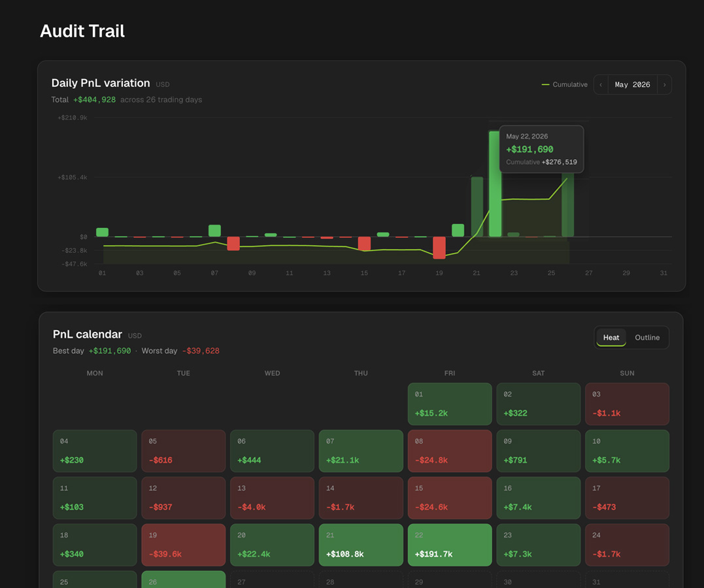This screenshot has height=588, width=704.
Task: Go to previous month using left chevron
Action: pyautogui.click(x=601, y=84)
